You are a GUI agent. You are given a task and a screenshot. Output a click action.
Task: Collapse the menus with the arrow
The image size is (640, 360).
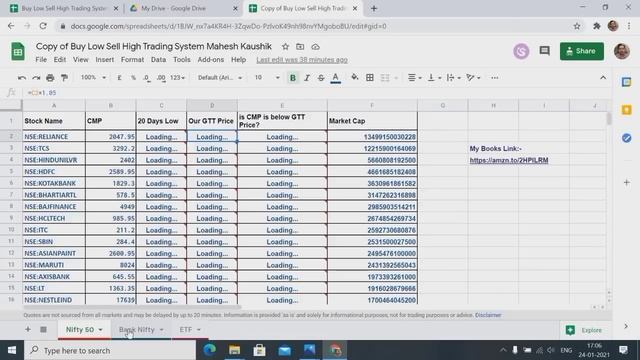pyautogui.click(x=603, y=78)
